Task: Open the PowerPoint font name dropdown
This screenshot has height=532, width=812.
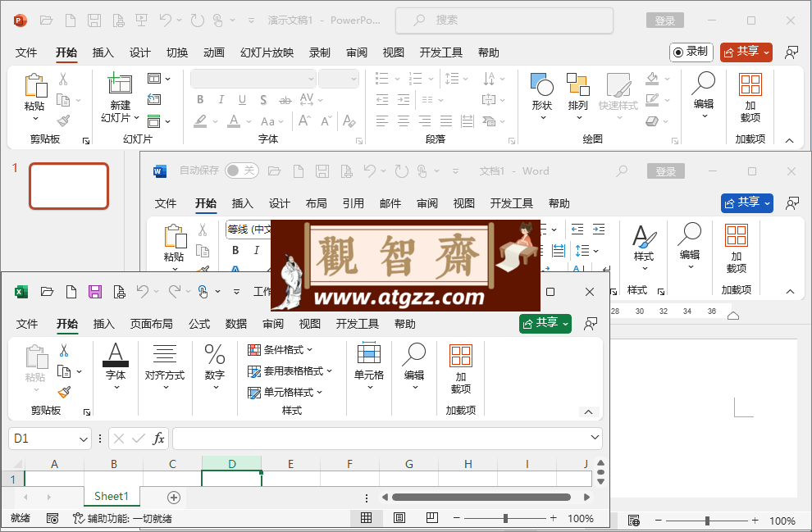Action: [311, 80]
